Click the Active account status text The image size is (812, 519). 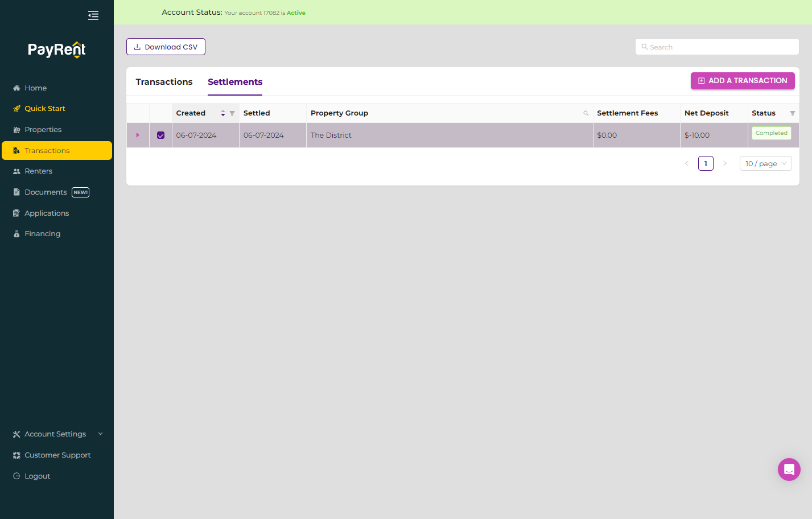coord(296,13)
